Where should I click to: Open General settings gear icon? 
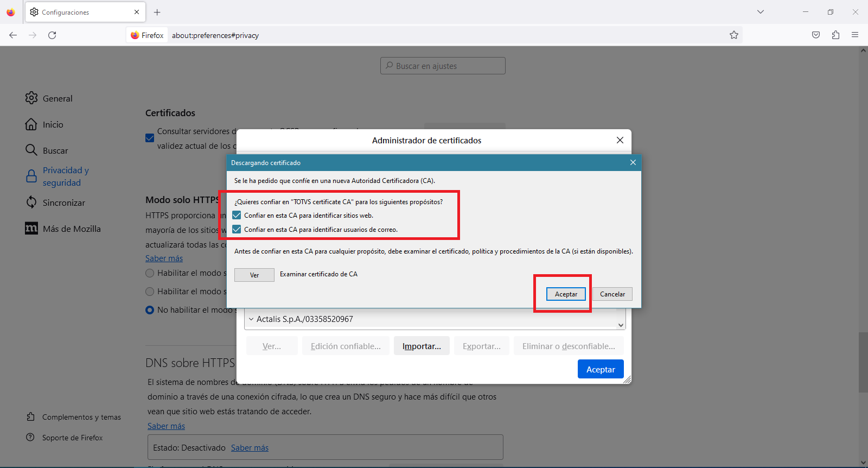[x=31, y=98]
